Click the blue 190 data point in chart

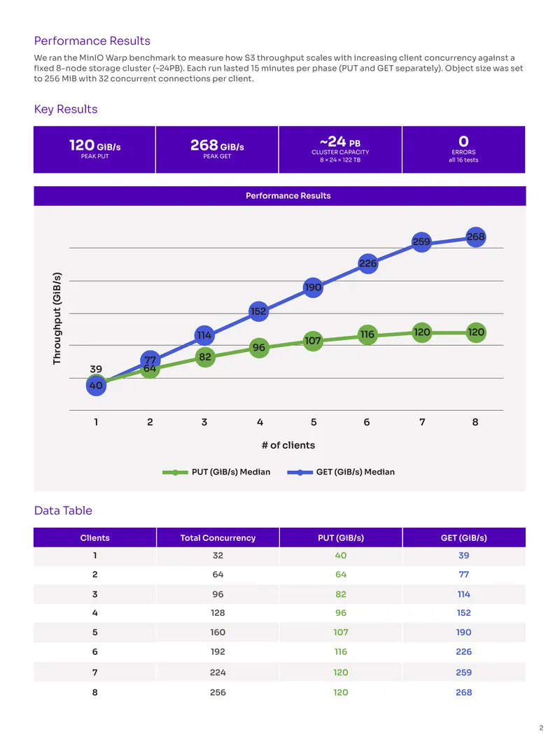[x=313, y=288]
